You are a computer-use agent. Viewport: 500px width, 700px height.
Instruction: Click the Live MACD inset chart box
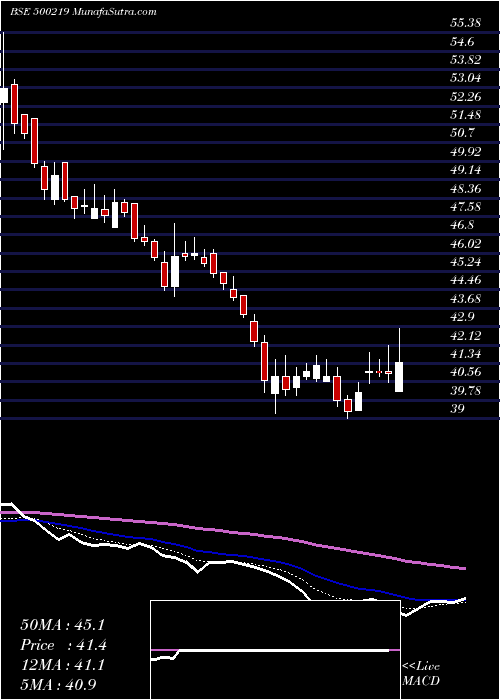click(x=275, y=650)
